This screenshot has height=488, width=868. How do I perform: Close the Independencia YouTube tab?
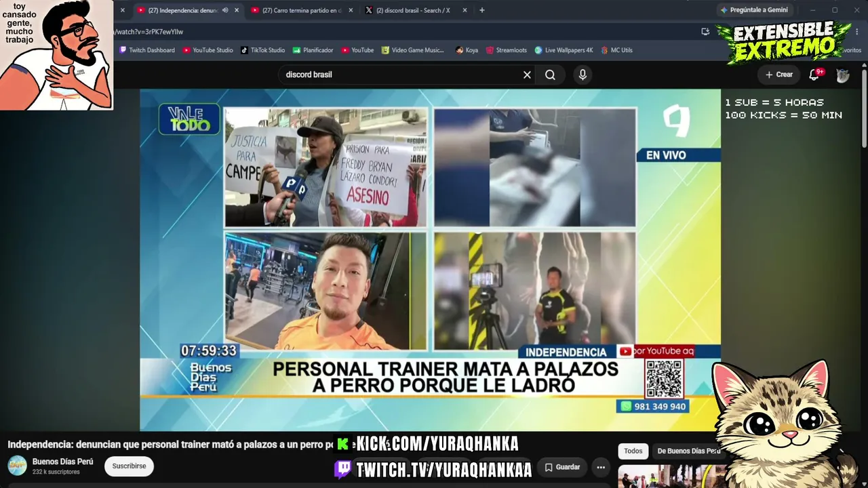[237, 10]
